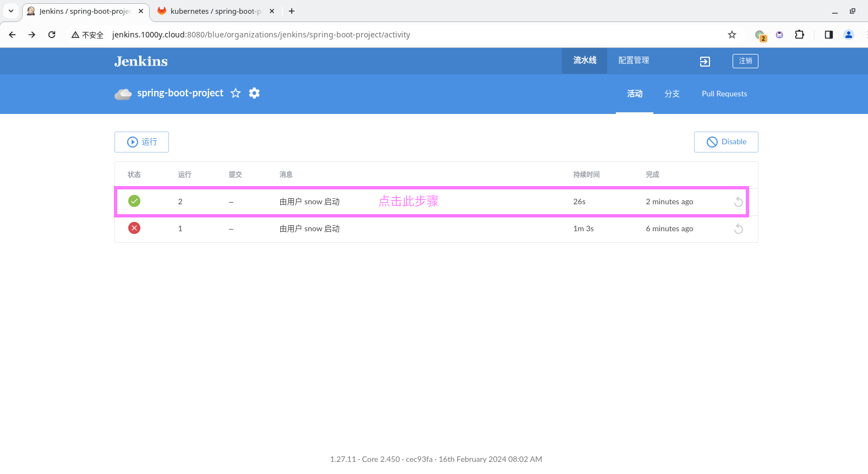Viewport: 868px width, 474px height.
Task: Open the extensions puzzle icon
Action: [x=800, y=35]
